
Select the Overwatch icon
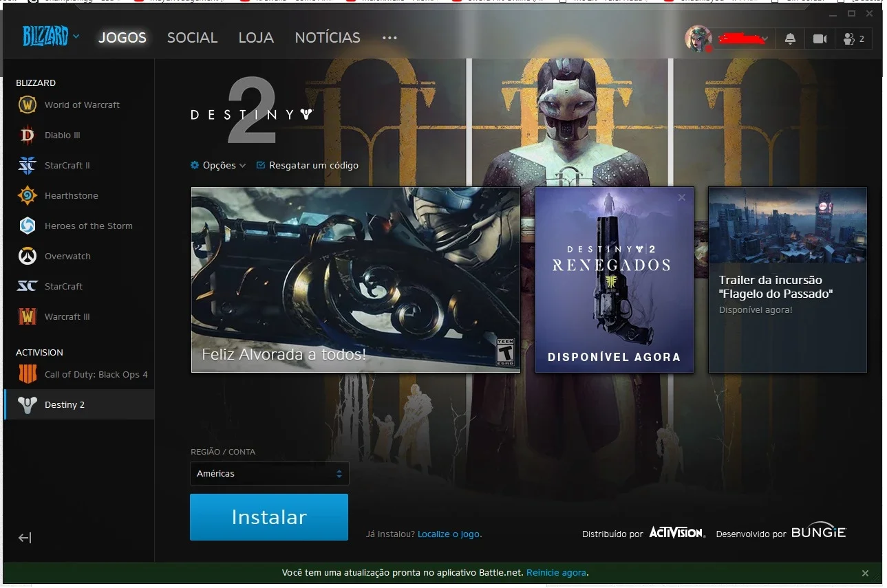tap(27, 257)
